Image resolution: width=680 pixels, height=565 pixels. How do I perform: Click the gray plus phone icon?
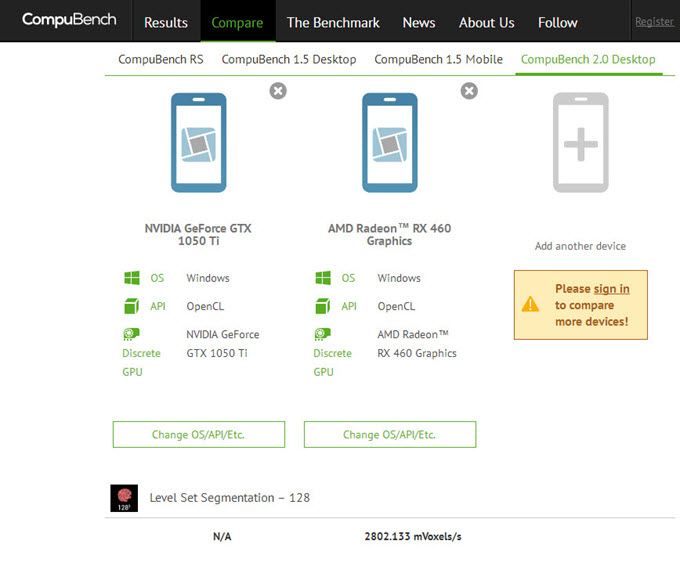[x=581, y=143]
